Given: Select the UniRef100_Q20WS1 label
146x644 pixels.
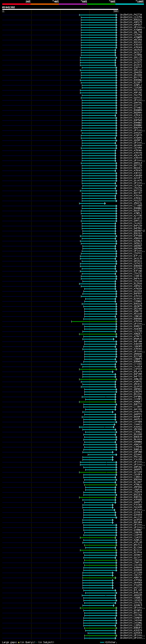Looking at the screenshot, I should pyautogui.click(x=131, y=610).
